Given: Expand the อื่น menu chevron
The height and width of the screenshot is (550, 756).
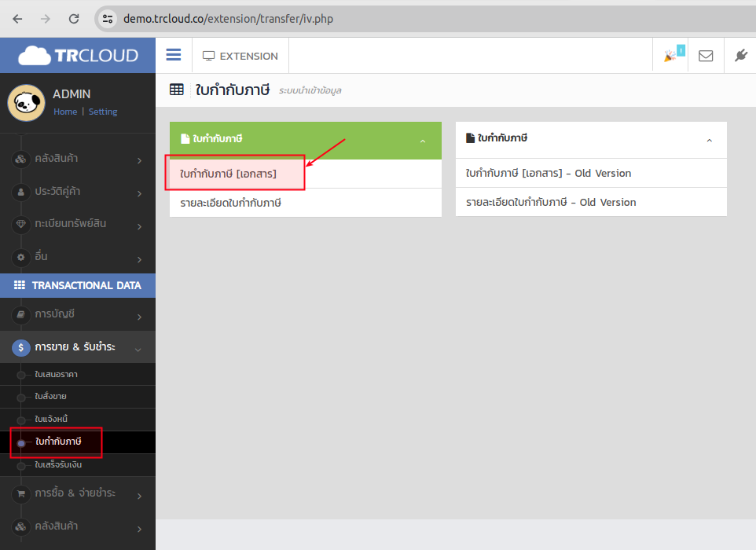Looking at the screenshot, I should 139,259.
